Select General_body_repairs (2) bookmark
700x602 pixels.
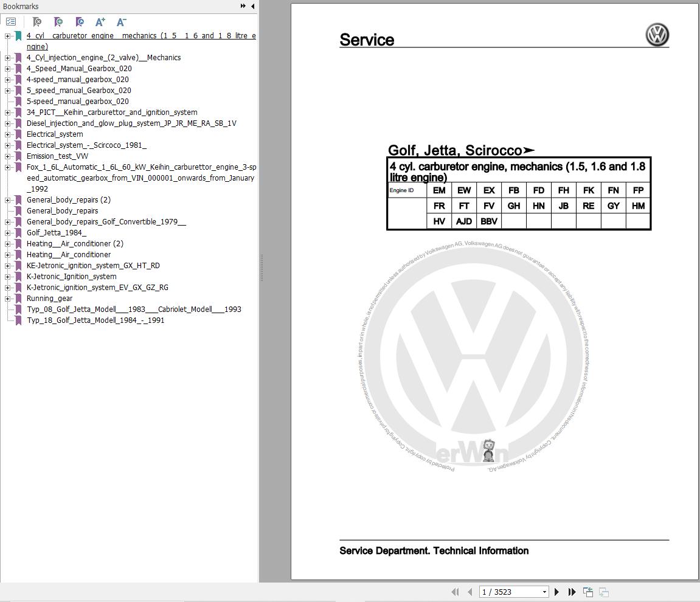click(x=68, y=200)
